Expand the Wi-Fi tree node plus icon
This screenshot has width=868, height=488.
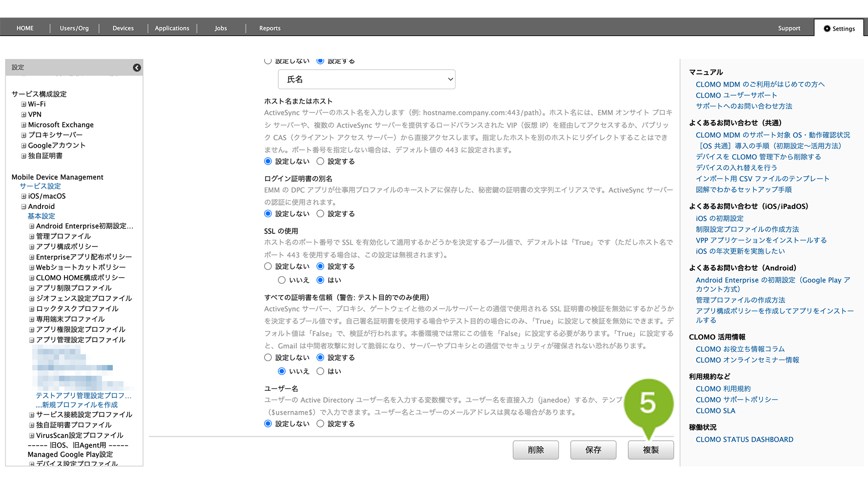pyautogui.click(x=23, y=104)
